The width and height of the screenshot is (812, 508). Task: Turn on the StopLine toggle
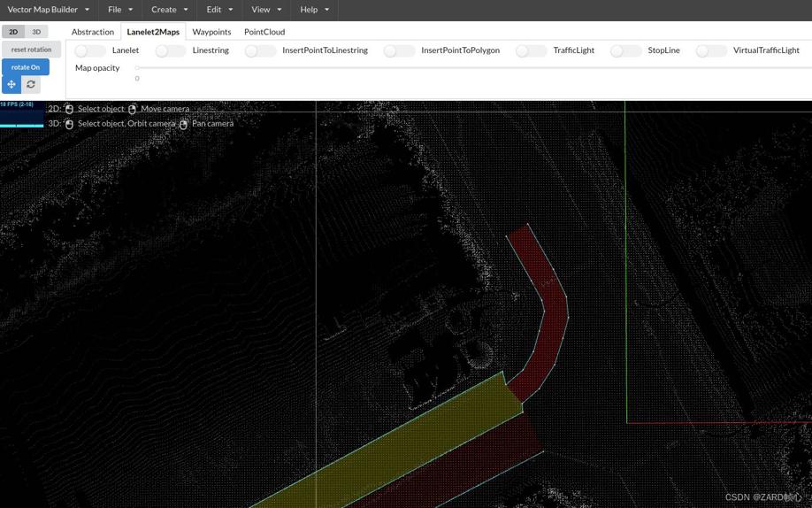(x=625, y=50)
